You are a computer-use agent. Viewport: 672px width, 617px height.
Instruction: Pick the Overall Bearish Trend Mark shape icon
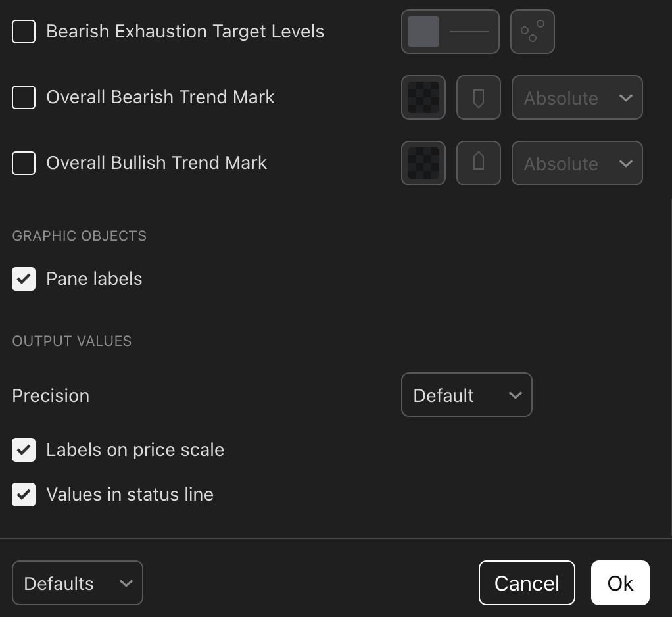(x=478, y=98)
